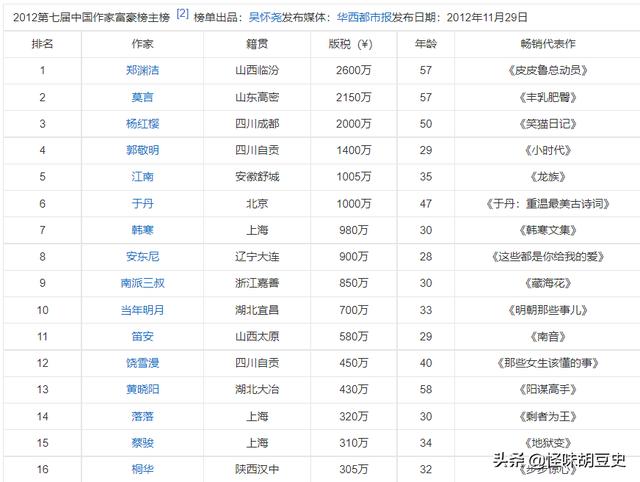Image resolution: width=640 pixels, height=482 pixels.
Task: Select the hometown cell 安徽舒城
Action: coord(257,177)
